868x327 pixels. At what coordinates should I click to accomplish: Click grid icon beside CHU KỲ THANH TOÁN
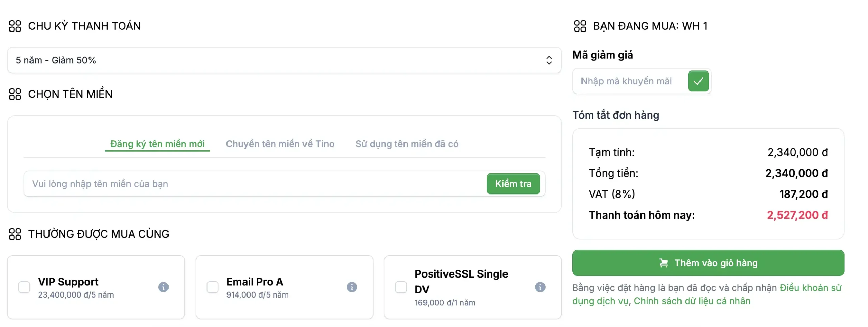15,26
